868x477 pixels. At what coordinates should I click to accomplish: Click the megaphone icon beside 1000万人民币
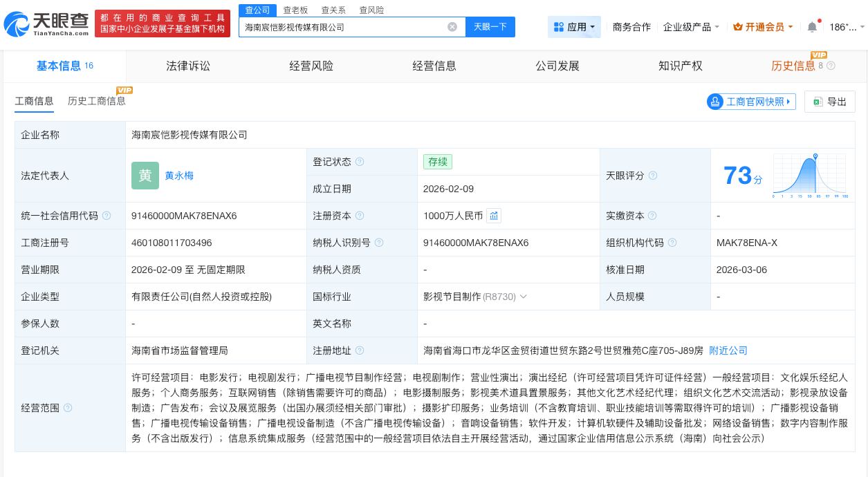494,216
